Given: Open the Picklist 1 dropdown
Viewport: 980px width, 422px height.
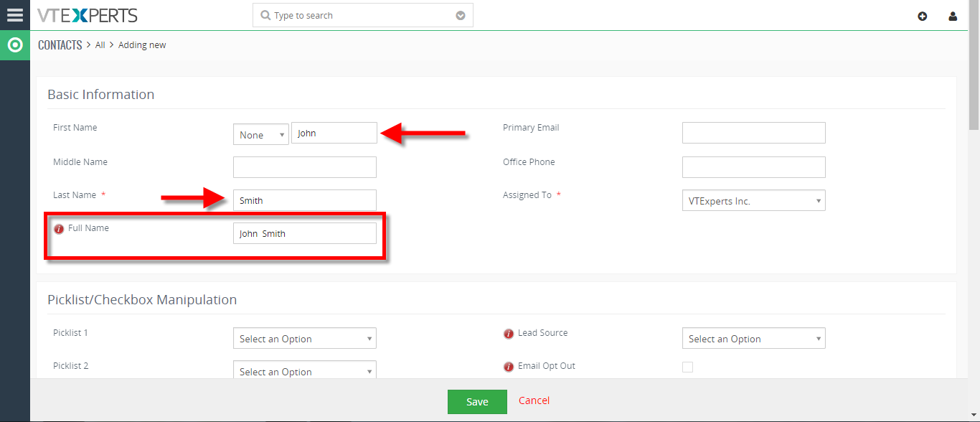Looking at the screenshot, I should (x=305, y=338).
